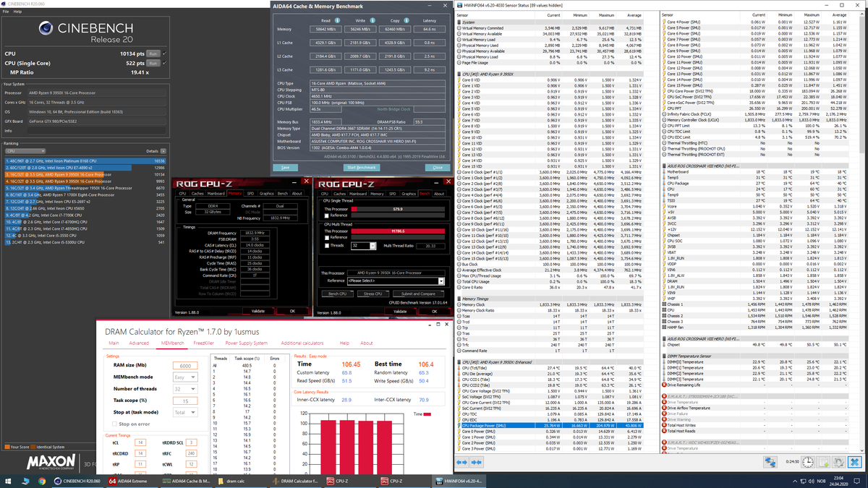Image resolution: width=868 pixels, height=488 pixels.
Task: Click HWiNFO clock reset timer icon
Action: (807, 462)
